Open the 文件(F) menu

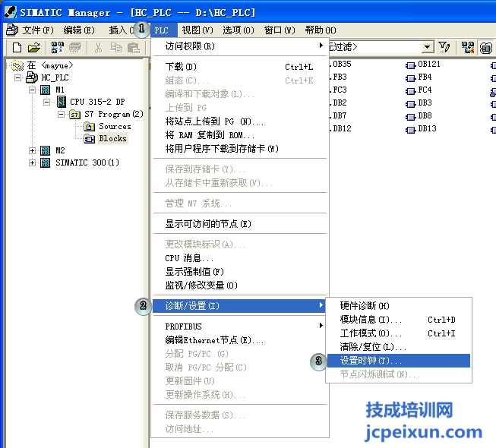pyautogui.click(x=38, y=30)
